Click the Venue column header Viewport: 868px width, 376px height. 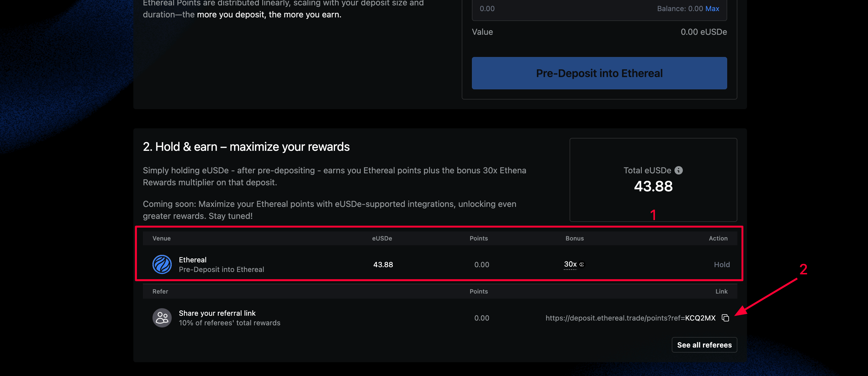click(161, 238)
